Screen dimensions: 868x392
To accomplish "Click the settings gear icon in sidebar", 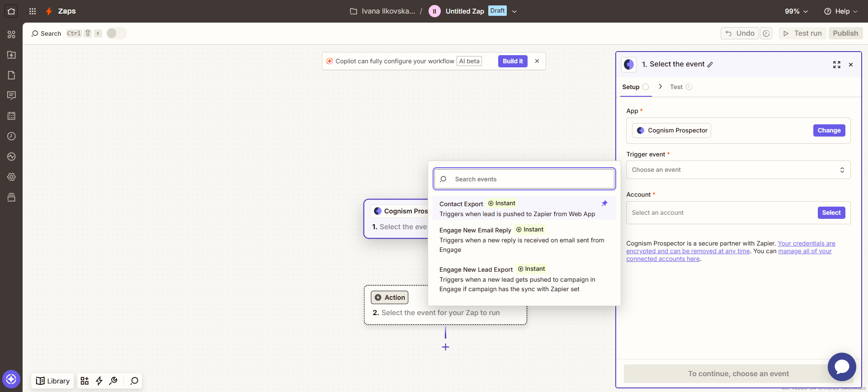I will click(x=11, y=177).
